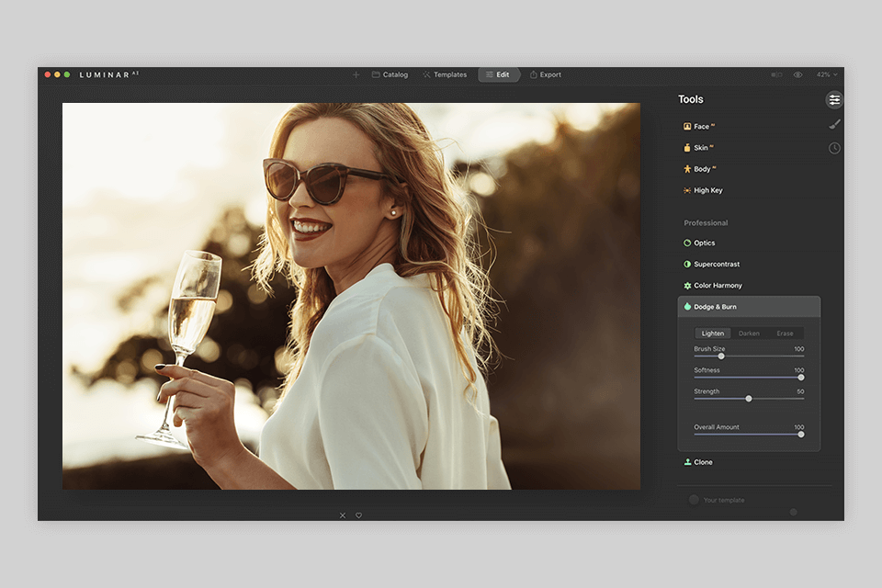Open the edits history panel
Image resolution: width=882 pixels, height=588 pixels.
click(834, 147)
